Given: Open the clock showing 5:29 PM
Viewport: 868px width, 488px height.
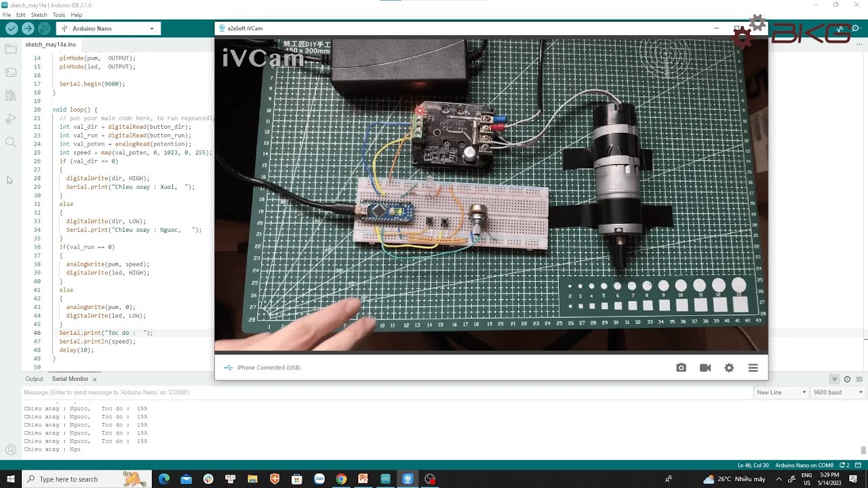Looking at the screenshot, I should point(829,479).
